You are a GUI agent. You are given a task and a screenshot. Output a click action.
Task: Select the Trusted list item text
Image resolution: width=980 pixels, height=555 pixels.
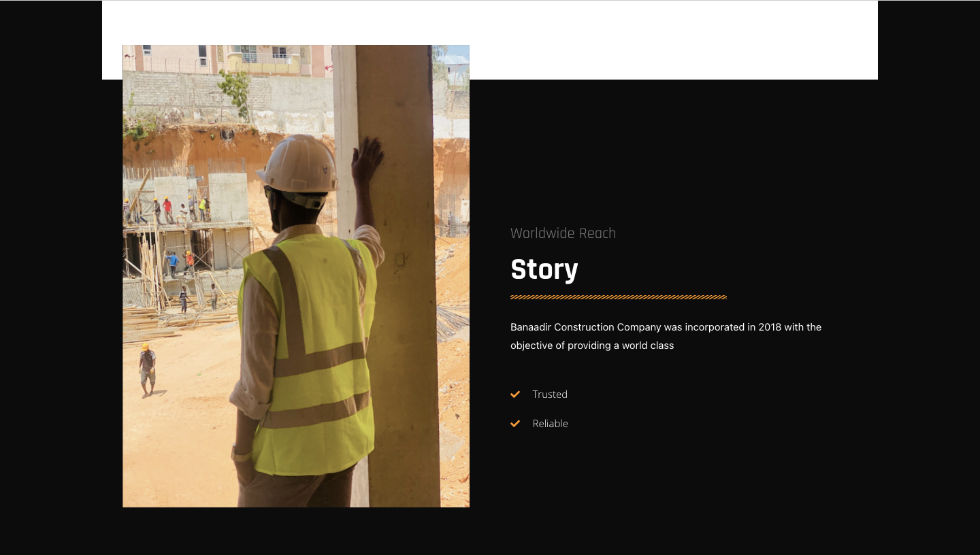550,394
